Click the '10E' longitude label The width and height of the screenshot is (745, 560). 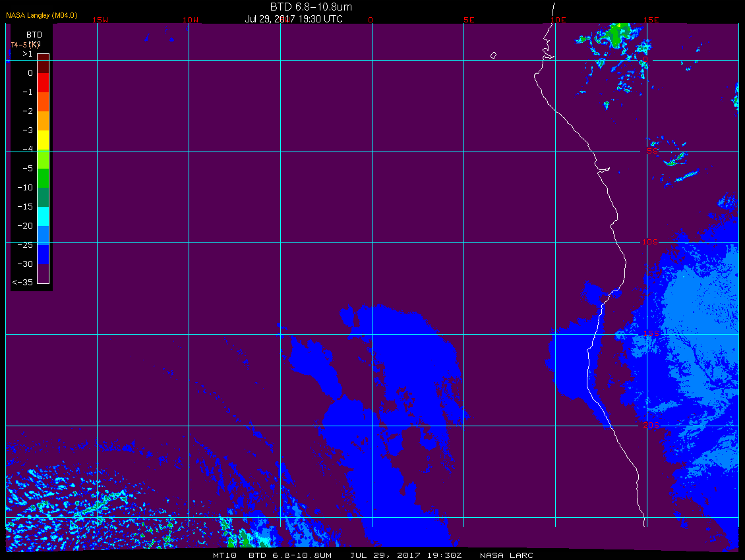coord(558,20)
